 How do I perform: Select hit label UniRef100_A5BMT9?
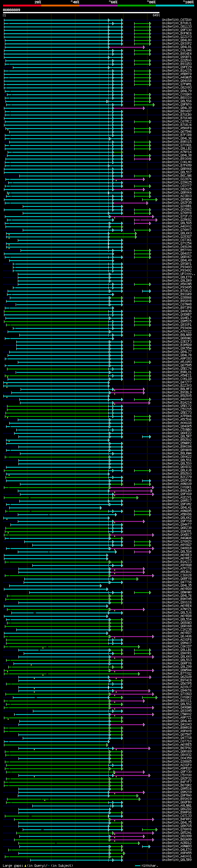[x=177, y=74]
